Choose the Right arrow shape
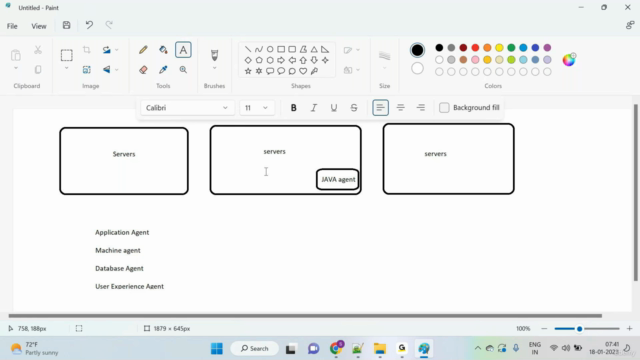This screenshot has width=640, height=360. tap(281, 60)
